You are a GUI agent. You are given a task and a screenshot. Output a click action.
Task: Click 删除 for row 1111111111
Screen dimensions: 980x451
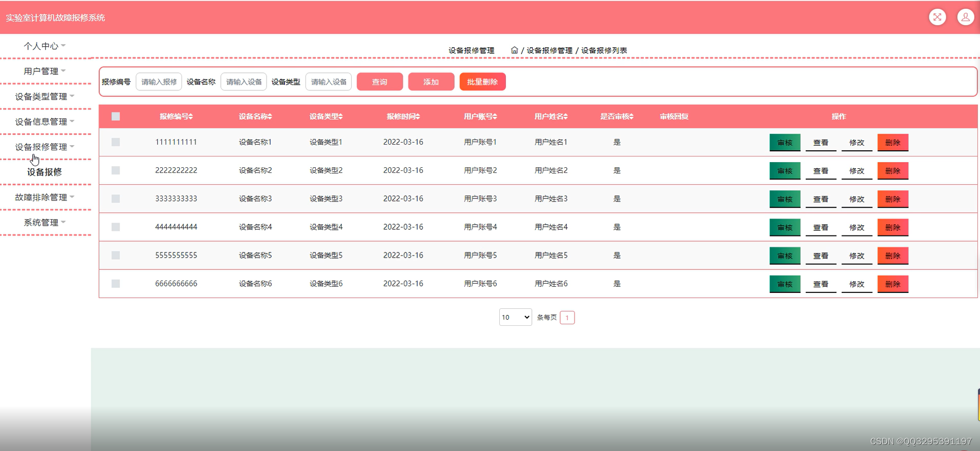[x=893, y=143]
